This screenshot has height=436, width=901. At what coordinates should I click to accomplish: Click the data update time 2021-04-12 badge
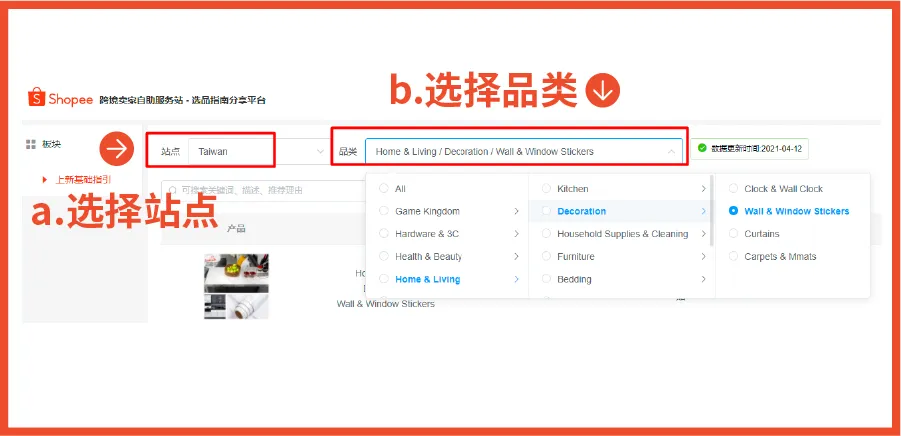tap(749, 148)
